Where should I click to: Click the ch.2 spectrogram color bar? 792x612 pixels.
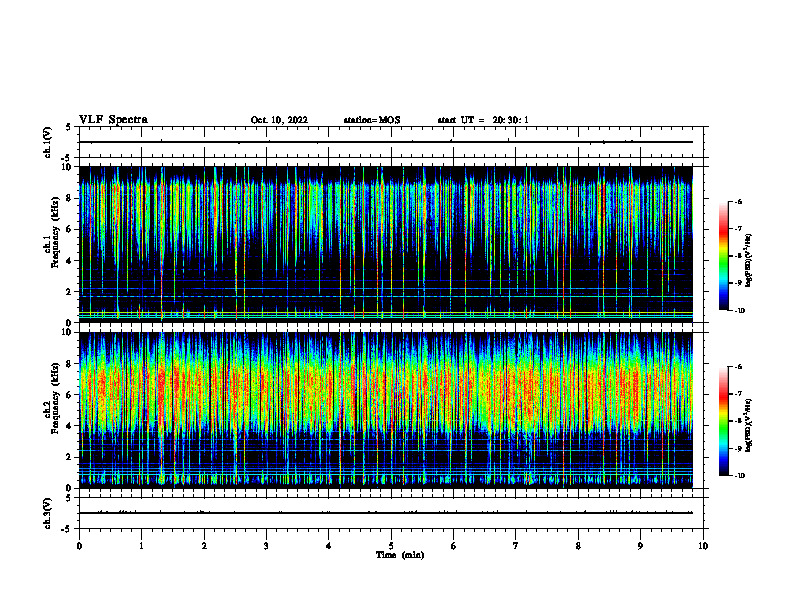coord(724,421)
